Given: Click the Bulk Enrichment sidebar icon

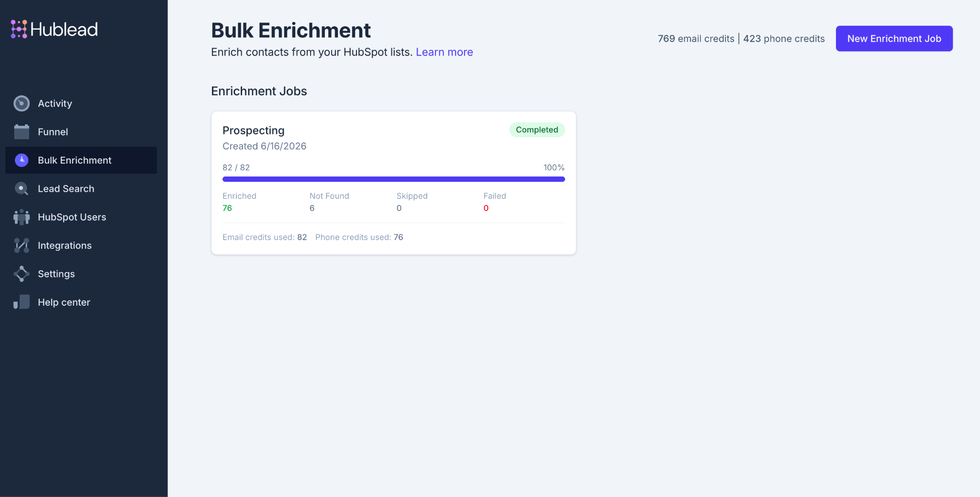Looking at the screenshot, I should coord(22,160).
